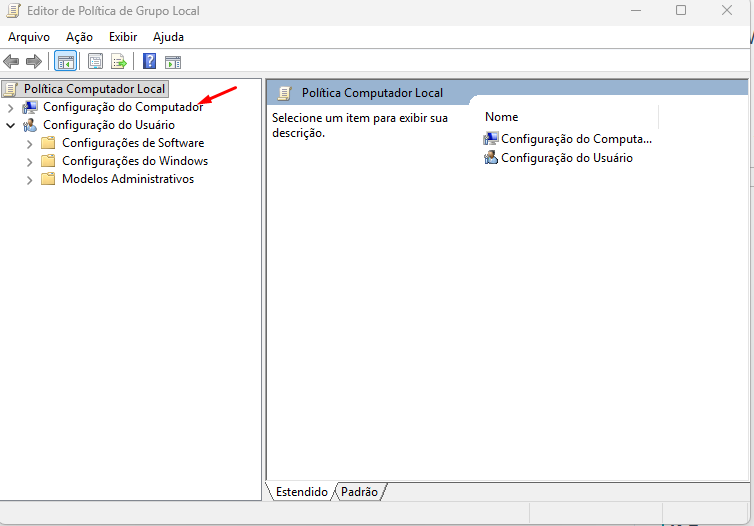Open the Ação menu
Viewport: 754px width, 526px height.
[x=79, y=37]
